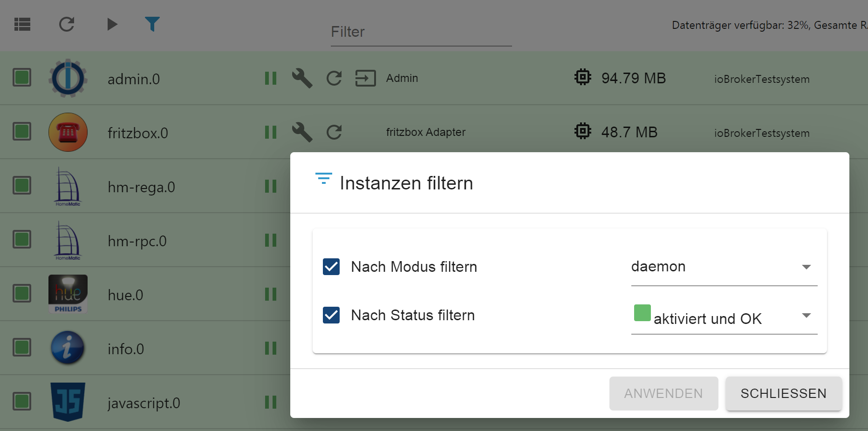Viewport: 868px width, 431px height.
Task: Click the hue.0 adapter icon
Action: pos(68,294)
